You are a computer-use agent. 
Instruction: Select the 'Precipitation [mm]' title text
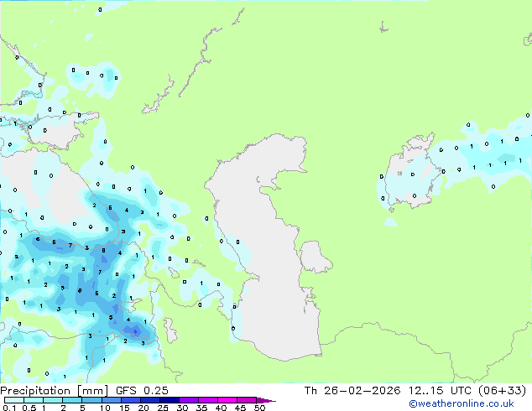coord(55,391)
